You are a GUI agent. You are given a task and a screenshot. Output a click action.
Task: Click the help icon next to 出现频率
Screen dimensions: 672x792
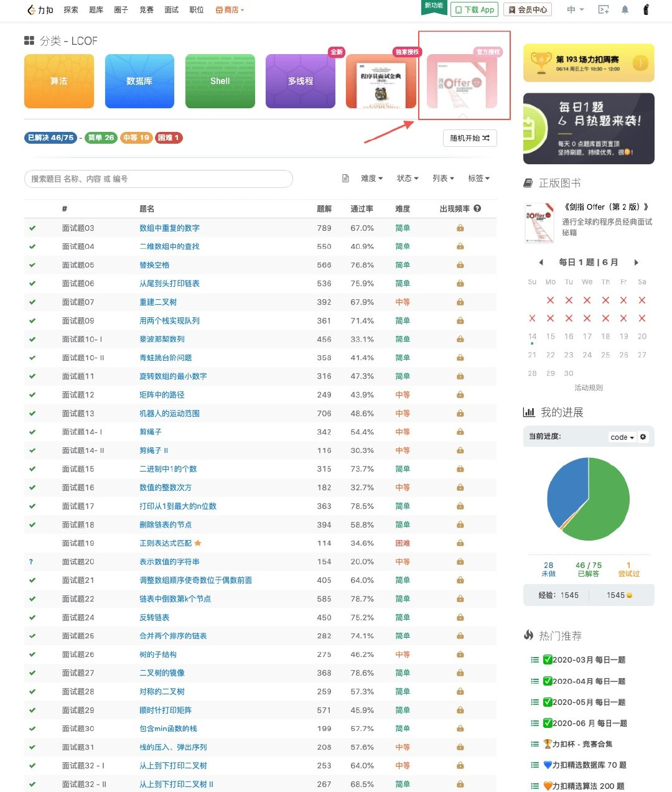[477, 208]
